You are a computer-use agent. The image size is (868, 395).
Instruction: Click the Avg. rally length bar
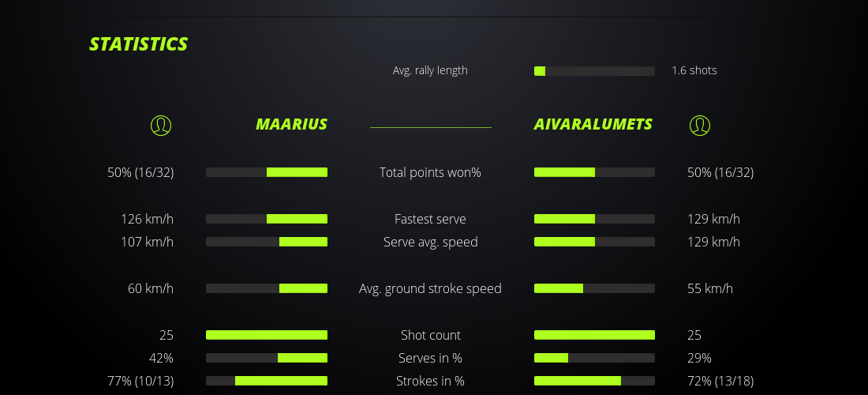(x=594, y=71)
